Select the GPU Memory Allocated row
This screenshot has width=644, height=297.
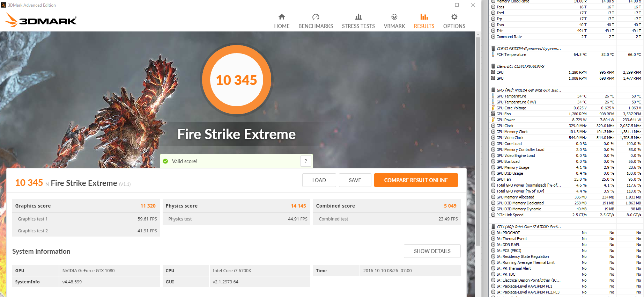point(566,197)
